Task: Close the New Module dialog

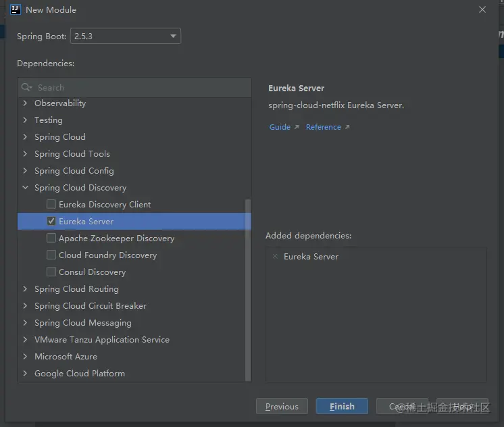Action: [482, 10]
